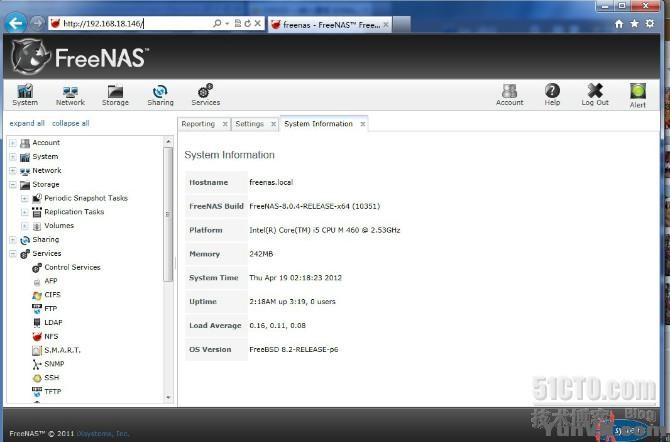Select CIFS service in the tree
Viewport: 670px width, 442px height.
(46, 295)
